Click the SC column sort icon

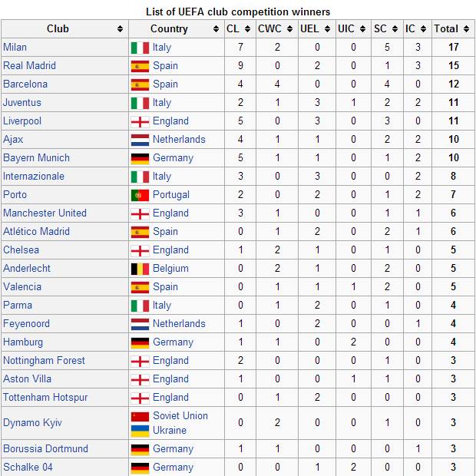pyautogui.click(x=395, y=29)
